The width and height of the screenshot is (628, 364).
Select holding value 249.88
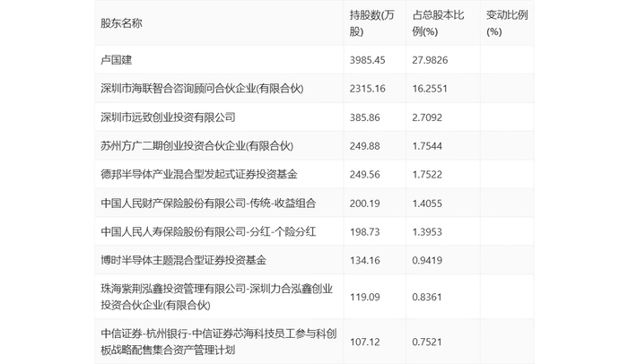[x=364, y=146]
